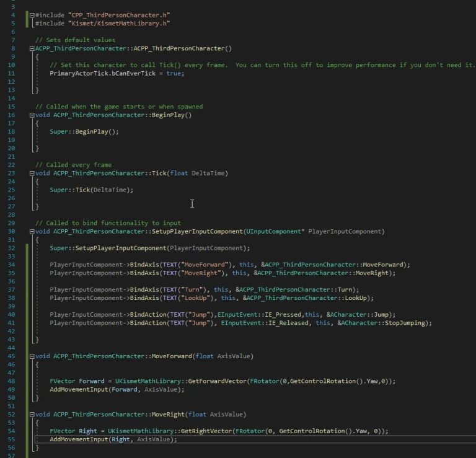The image size is (476, 458).
Task: Click line number 45 in the gutter
Action: click(11, 356)
